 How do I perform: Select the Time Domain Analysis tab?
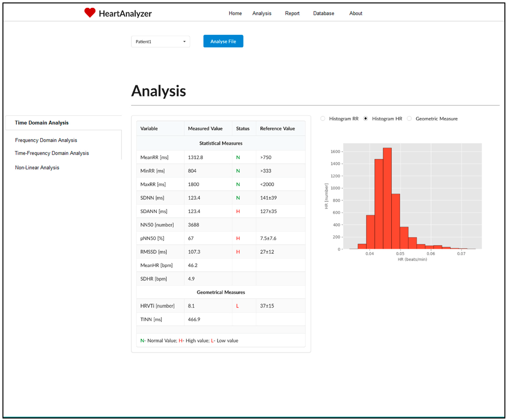point(41,123)
